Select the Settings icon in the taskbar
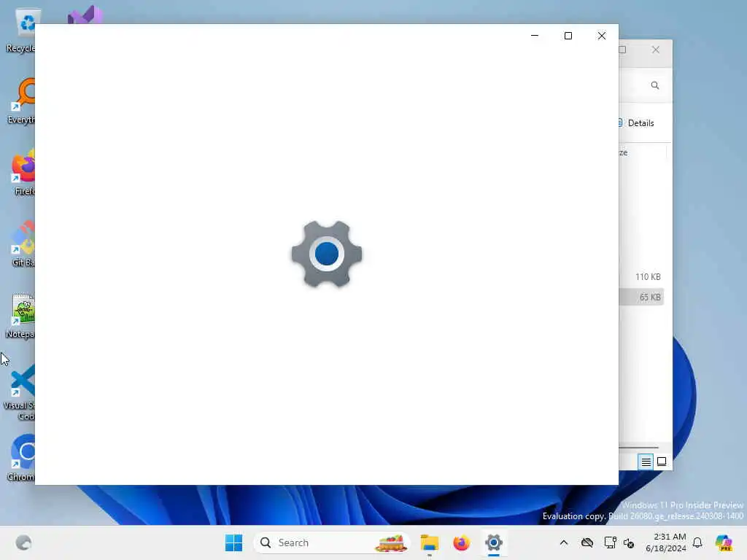747x560 pixels. (494, 542)
